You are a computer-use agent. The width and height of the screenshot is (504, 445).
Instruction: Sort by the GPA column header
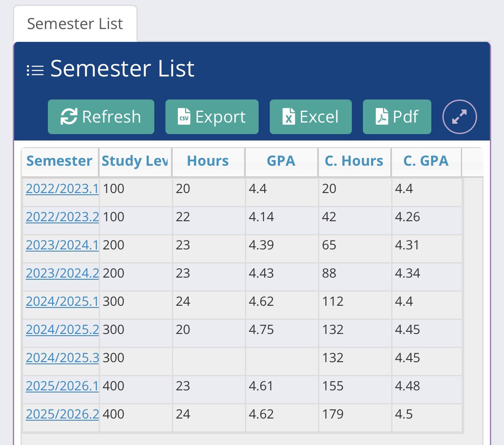281,162
